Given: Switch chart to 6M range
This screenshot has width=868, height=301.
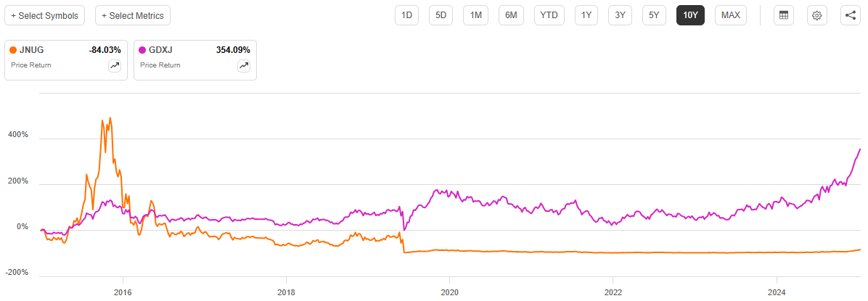Looking at the screenshot, I should 512,15.
